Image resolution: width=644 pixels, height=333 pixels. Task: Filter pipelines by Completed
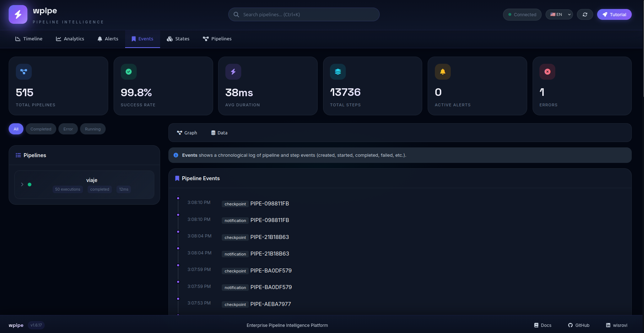(41, 129)
